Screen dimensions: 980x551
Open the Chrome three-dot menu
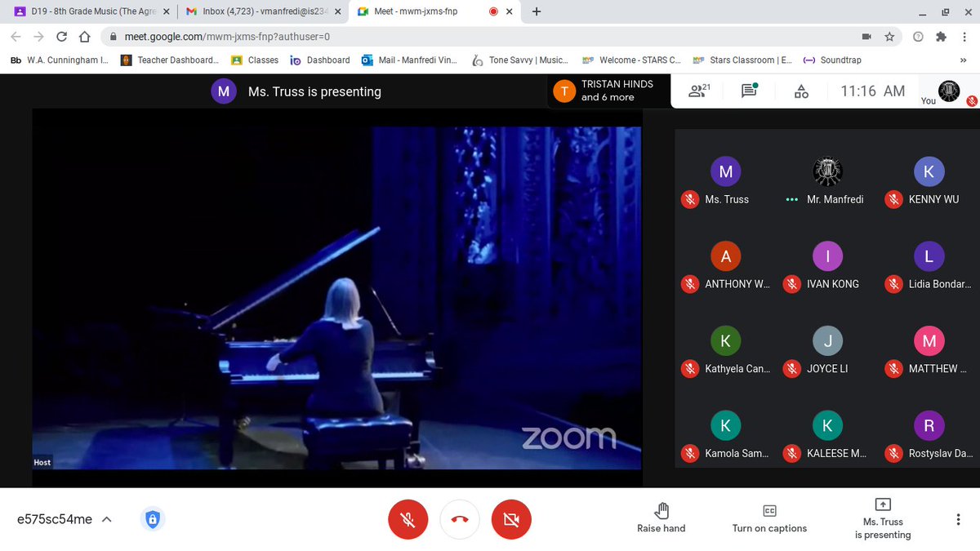(x=964, y=37)
